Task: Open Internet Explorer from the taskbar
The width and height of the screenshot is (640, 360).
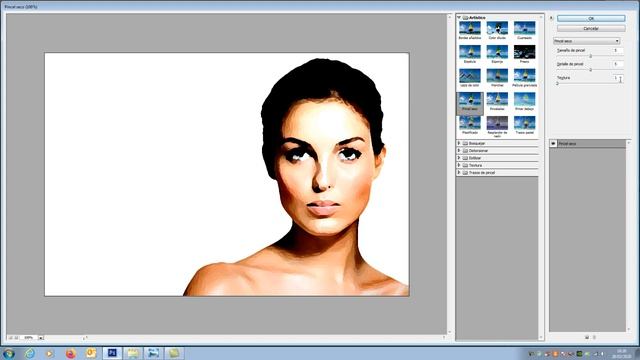Action: click(29, 353)
